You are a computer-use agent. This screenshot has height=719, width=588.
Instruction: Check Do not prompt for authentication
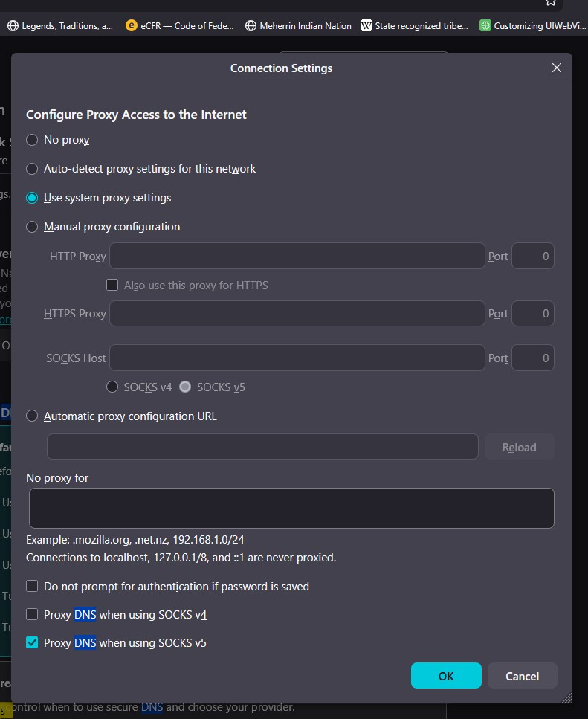(x=32, y=587)
